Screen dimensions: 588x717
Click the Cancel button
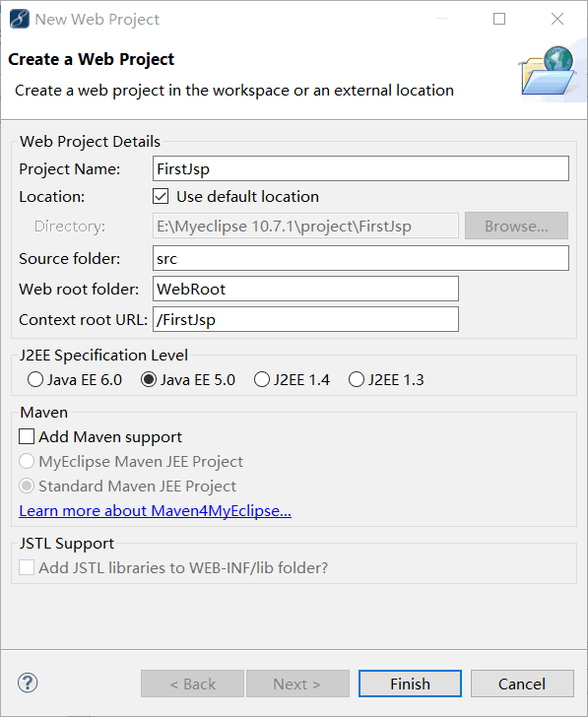(x=522, y=684)
